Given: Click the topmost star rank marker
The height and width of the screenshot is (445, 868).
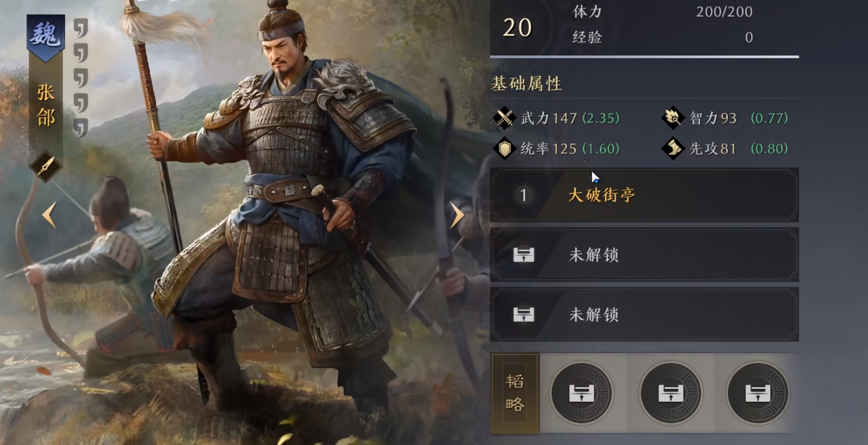Looking at the screenshot, I should (x=81, y=28).
